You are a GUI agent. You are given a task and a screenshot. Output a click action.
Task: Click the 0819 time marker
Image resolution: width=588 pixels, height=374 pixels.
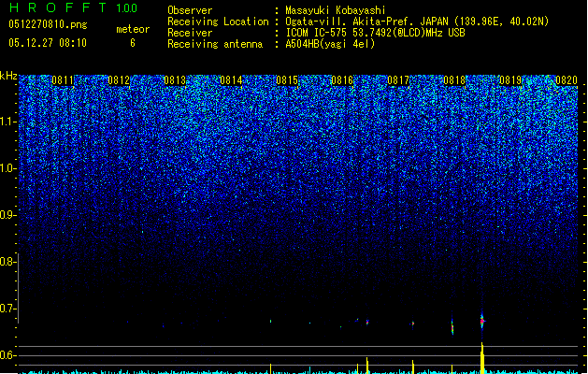coord(510,80)
